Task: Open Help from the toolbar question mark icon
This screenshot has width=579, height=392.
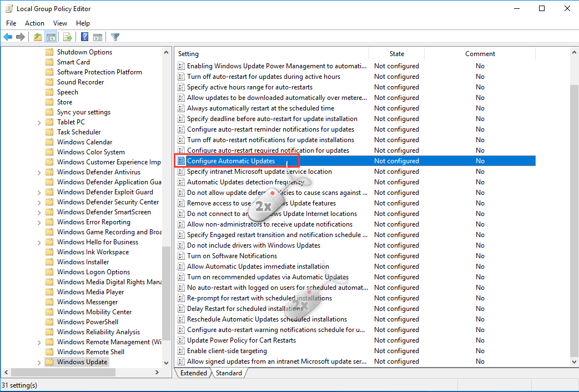Action: 84,37
